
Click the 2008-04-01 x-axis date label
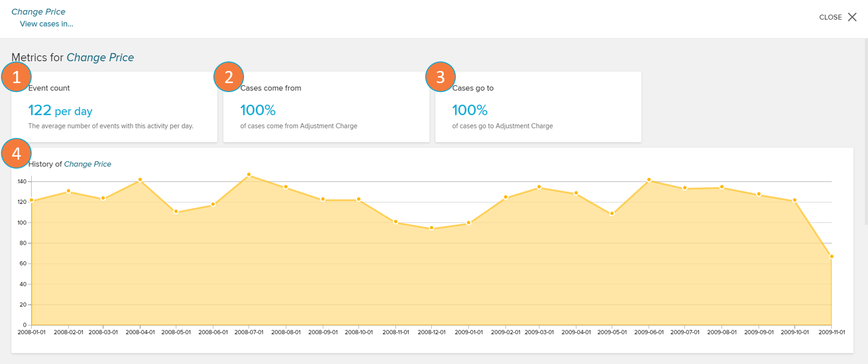point(140,332)
